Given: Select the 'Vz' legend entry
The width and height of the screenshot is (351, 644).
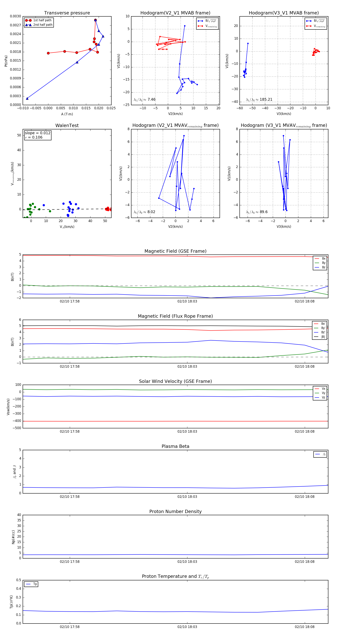Looking at the screenshot, I should point(320,397).
